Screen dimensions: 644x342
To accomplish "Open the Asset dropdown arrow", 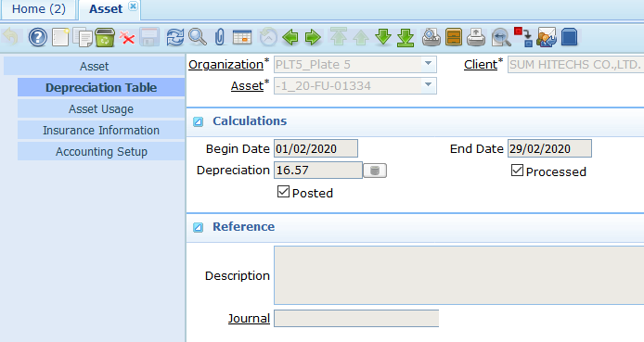I will coord(428,85).
